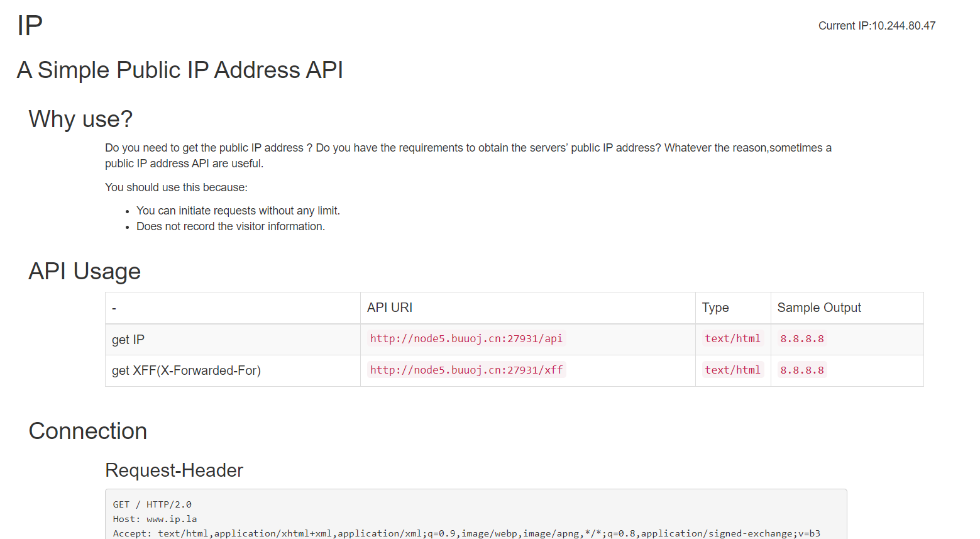Click the http://node5.buuoj.cn:27931/xff URI

click(466, 370)
